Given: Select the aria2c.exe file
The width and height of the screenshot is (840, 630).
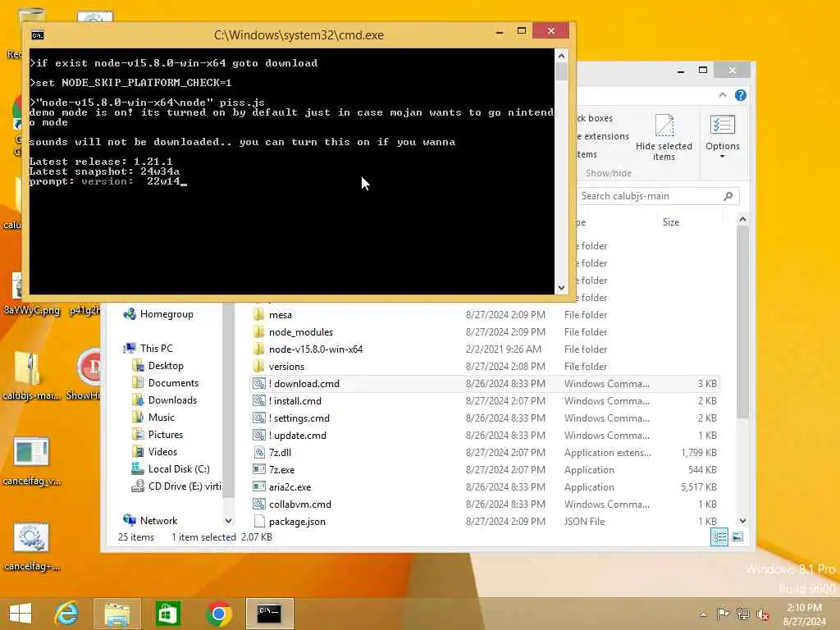Looking at the screenshot, I should pyautogui.click(x=486, y=487).
